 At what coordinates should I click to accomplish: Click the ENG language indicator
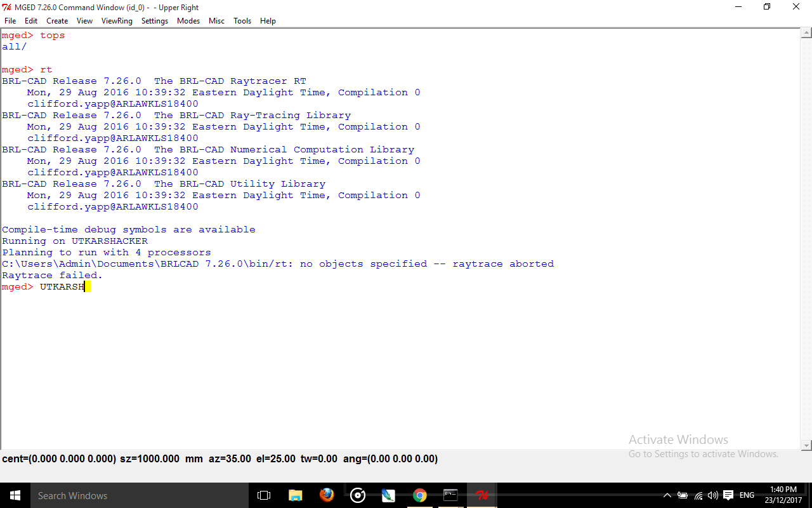(747, 495)
